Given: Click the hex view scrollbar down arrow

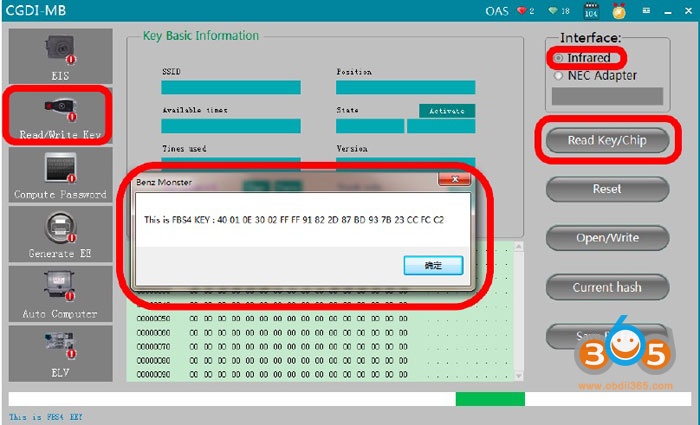Looking at the screenshot, I should (x=518, y=376).
